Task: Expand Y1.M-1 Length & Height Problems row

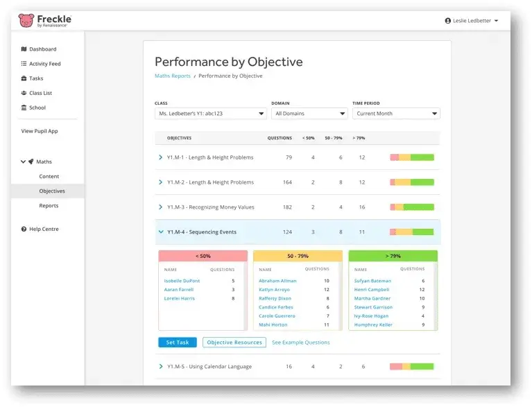Action: (161, 157)
